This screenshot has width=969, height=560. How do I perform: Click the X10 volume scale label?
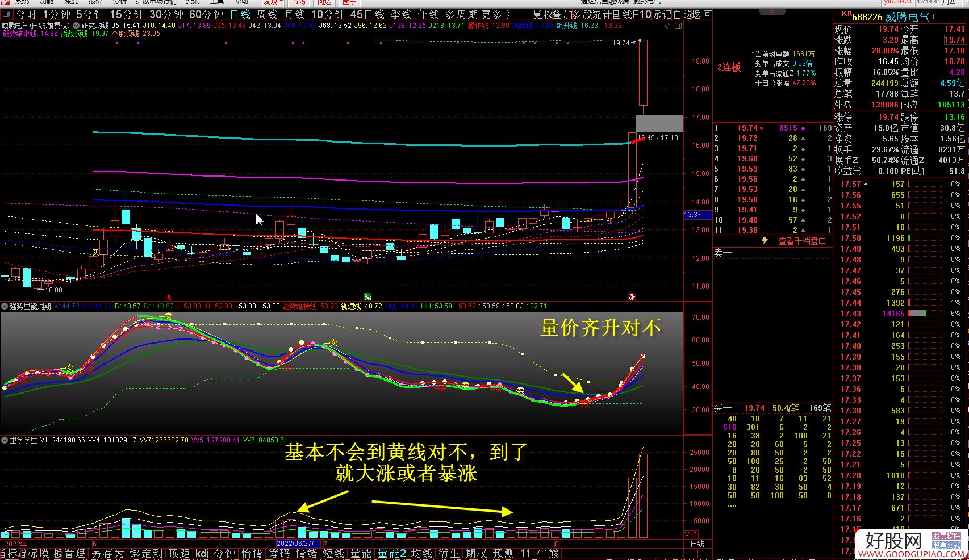690,534
